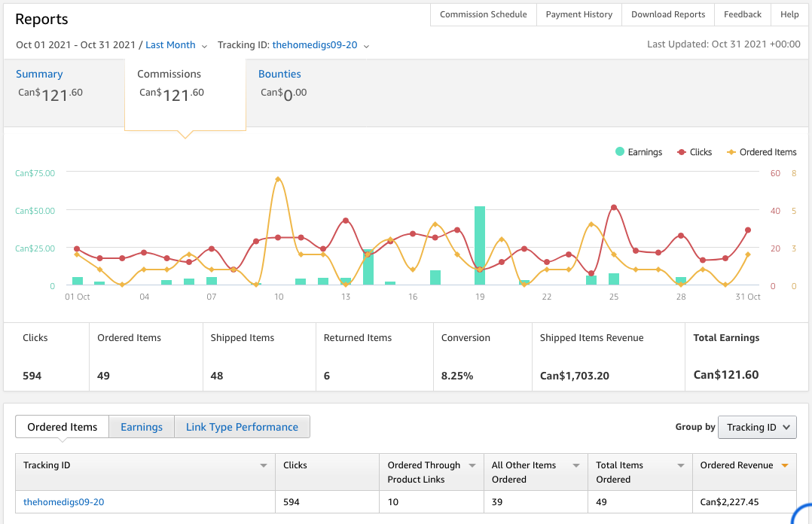Toggle the Ordered Items legend series
This screenshot has width=812, height=524.
pos(762,152)
